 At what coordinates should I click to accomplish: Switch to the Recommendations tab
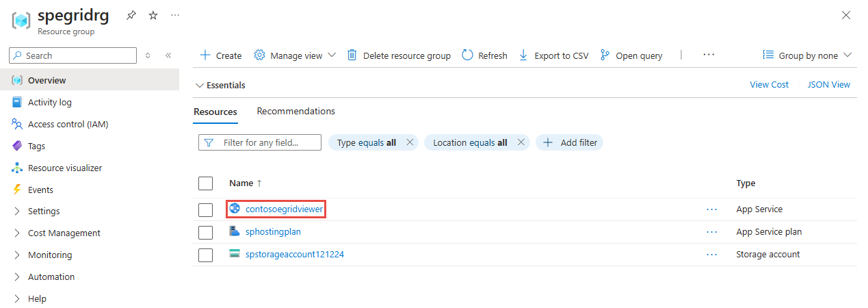(x=295, y=111)
